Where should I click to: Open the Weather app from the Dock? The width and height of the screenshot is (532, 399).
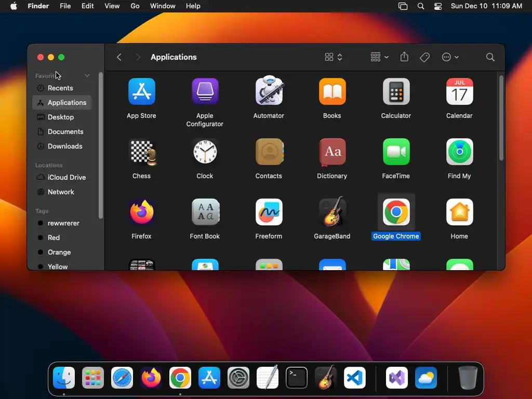[x=426, y=378]
